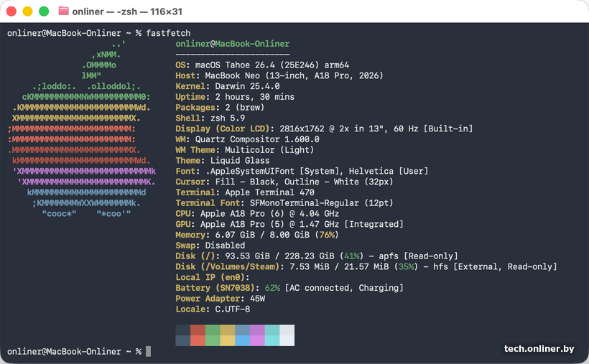The height and width of the screenshot is (364, 589).
Task: Click the 'Disk (/Volumes/Steam)' line
Action: [x=366, y=266]
